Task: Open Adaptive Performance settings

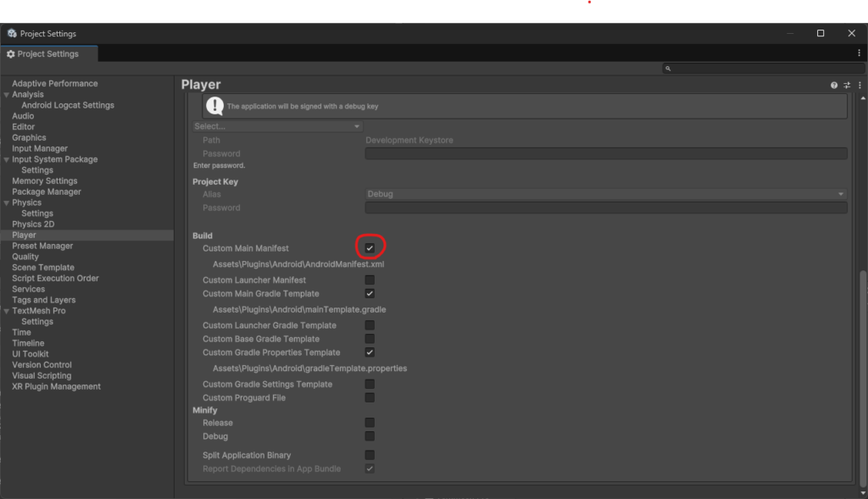Action: click(55, 84)
